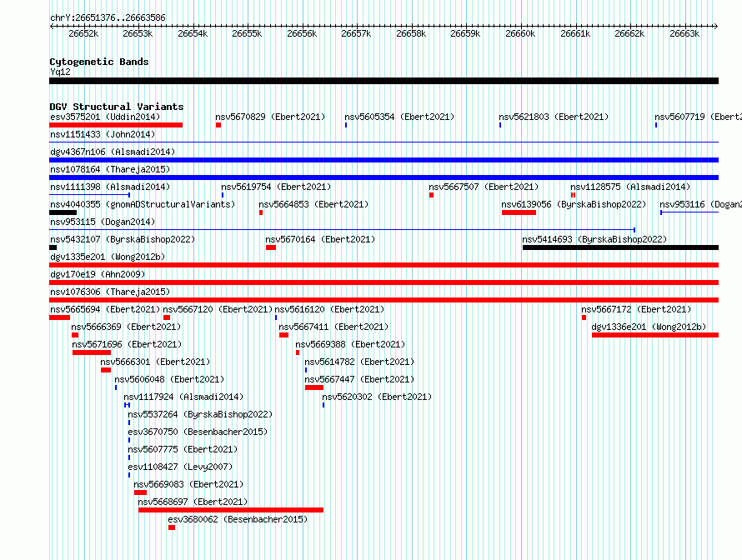Open nsv1117924 (Alsmadi2014) variant
This screenshot has width=742, height=560.
pos(183,397)
